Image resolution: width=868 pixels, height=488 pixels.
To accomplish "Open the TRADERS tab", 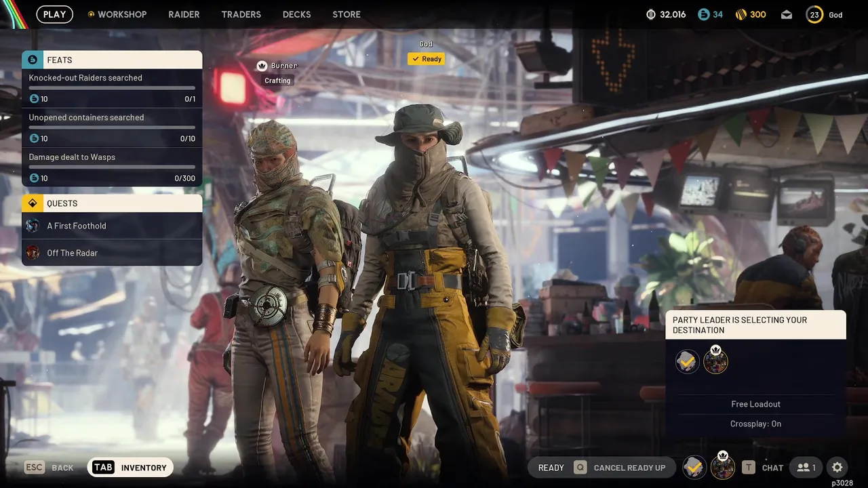I will [241, 14].
